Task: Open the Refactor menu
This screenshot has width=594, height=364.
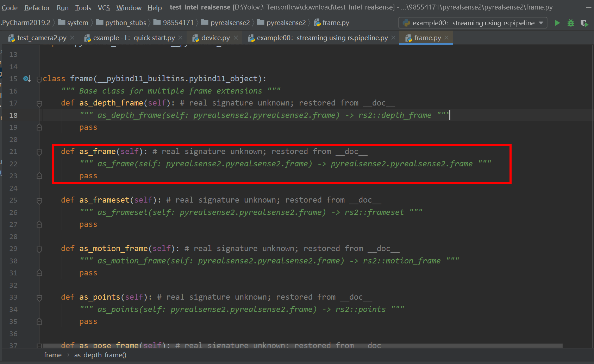Action: tap(37, 7)
